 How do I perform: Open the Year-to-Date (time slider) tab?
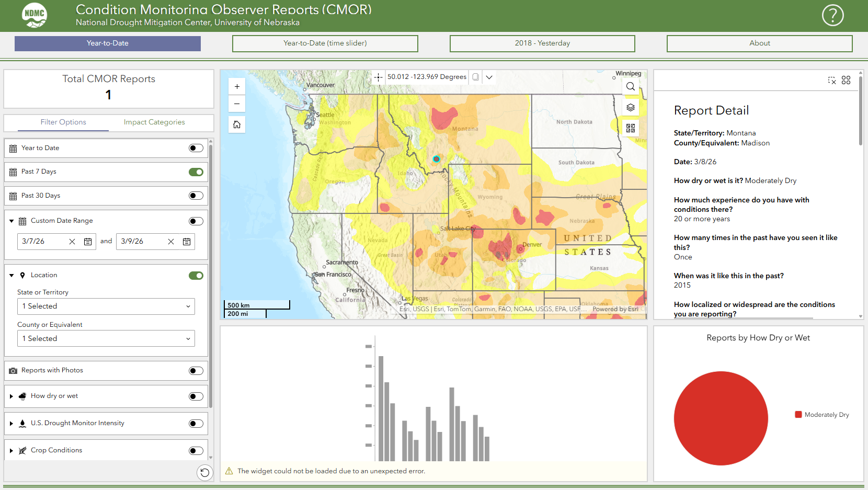coord(325,43)
